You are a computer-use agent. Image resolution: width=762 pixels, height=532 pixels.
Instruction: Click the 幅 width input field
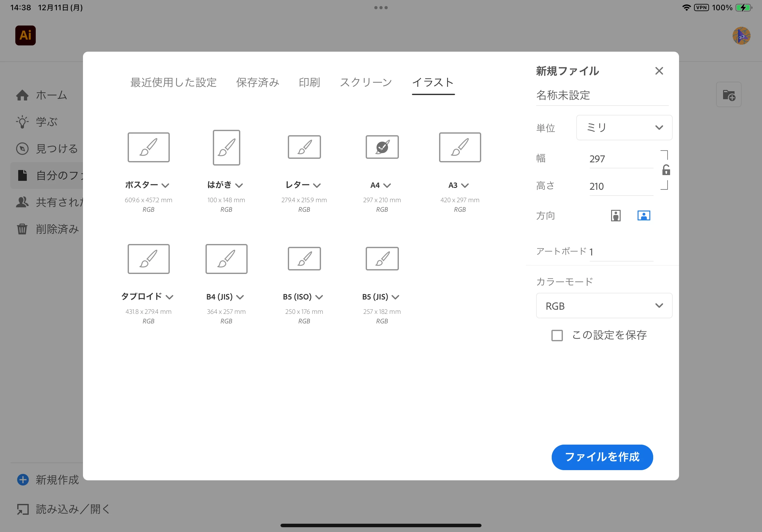pyautogui.click(x=620, y=159)
